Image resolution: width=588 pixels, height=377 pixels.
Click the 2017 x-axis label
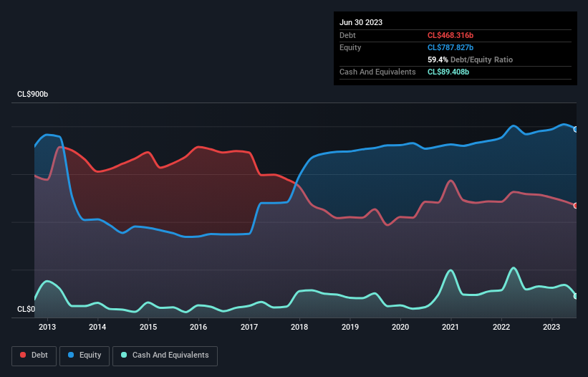pyautogui.click(x=249, y=327)
